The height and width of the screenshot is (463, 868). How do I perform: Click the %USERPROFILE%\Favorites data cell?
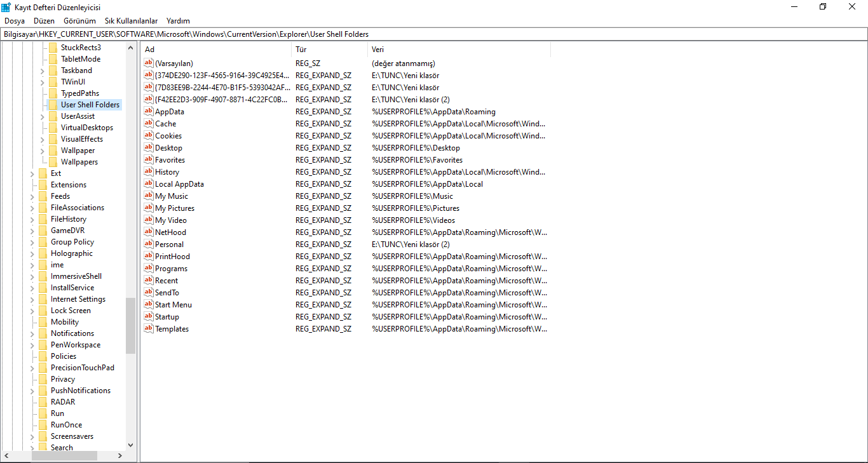pos(417,160)
